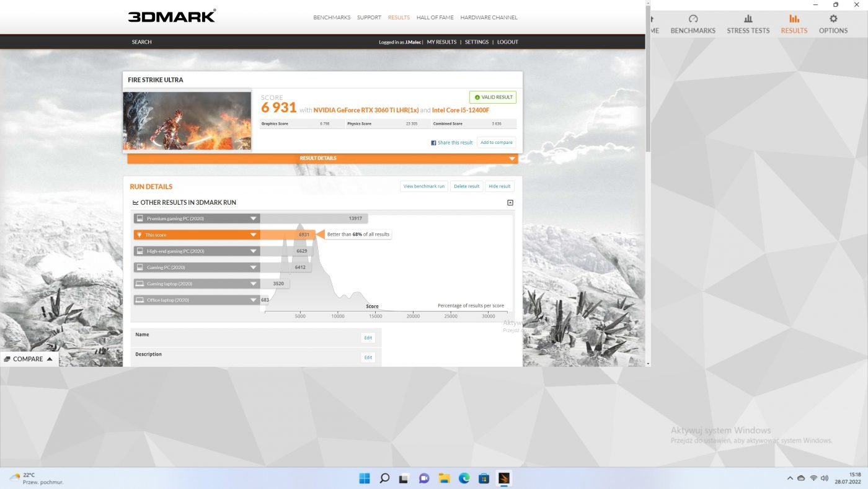868x489 pixels.
Task: Open Microsoft Edge on taskbar
Action: coord(464,478)
